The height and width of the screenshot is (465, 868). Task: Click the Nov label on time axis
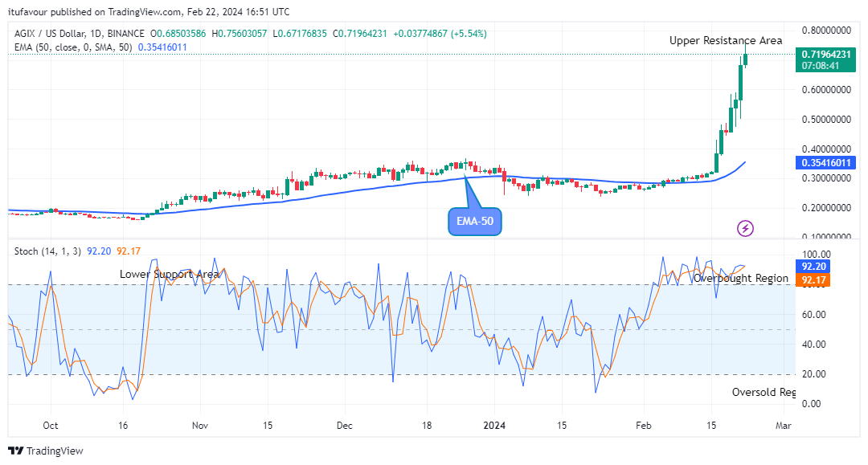click(200, 425)
